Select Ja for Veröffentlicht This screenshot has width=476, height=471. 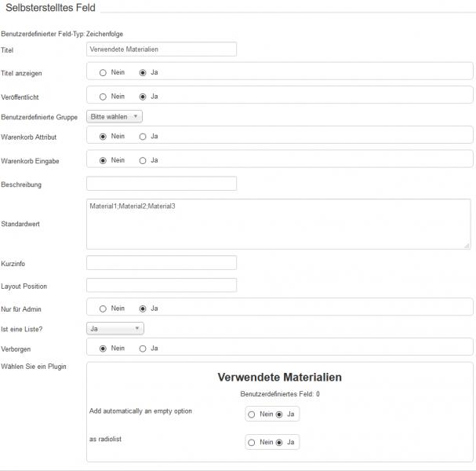142,97
